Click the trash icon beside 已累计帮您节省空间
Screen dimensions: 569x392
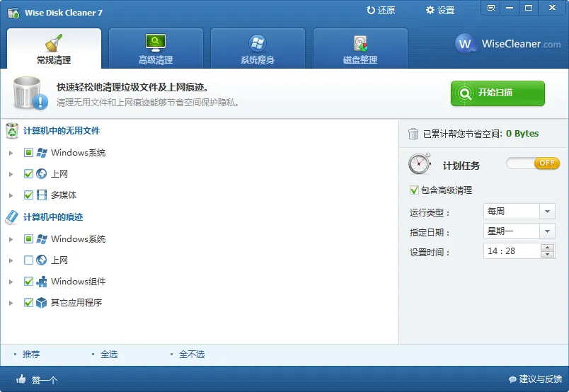pos(413,134)
